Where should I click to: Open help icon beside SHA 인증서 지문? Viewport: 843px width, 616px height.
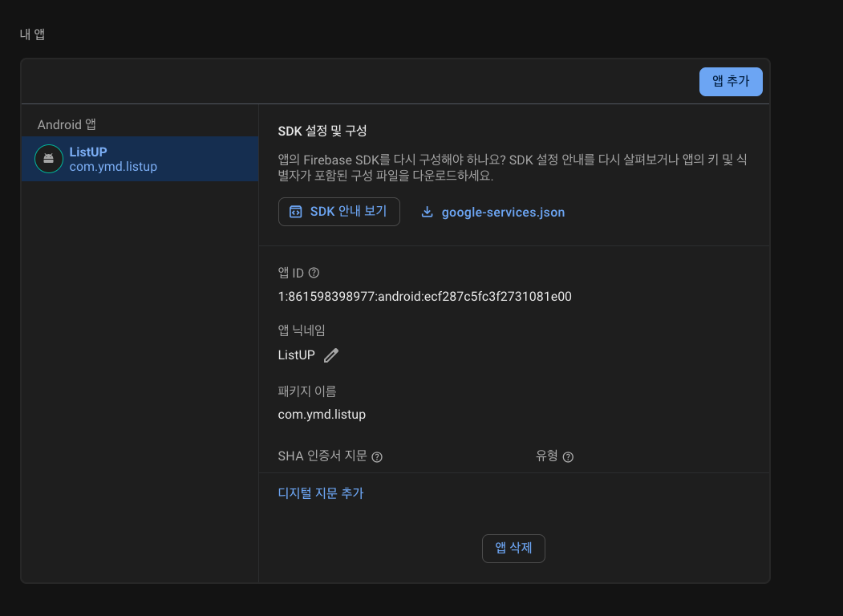[377, 457]
